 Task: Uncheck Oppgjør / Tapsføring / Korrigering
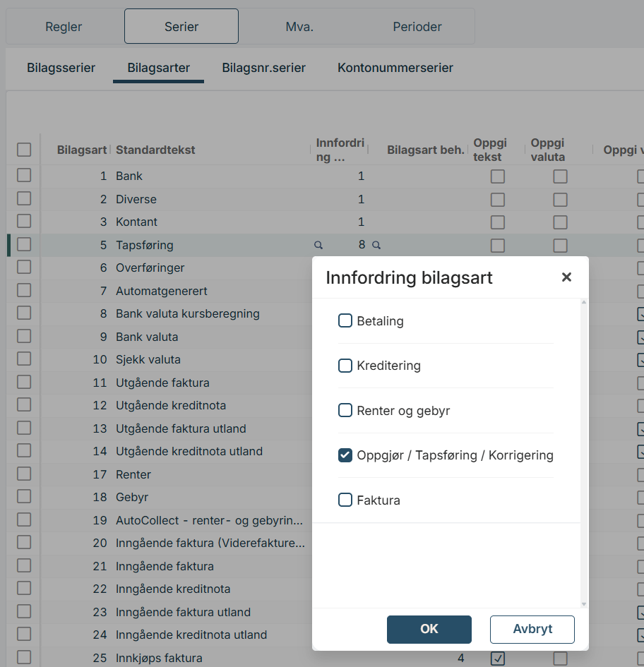(x=345, y=455)
